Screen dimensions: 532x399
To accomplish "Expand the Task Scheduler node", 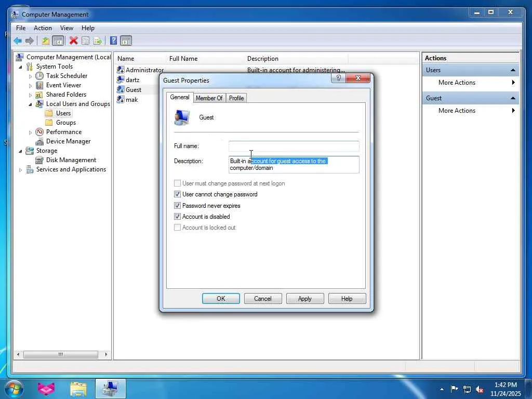I will [30, 76].
